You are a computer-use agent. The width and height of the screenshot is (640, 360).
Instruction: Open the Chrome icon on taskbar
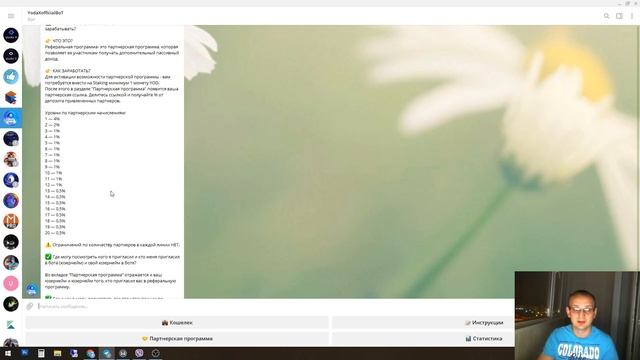(x=90, y=353)
